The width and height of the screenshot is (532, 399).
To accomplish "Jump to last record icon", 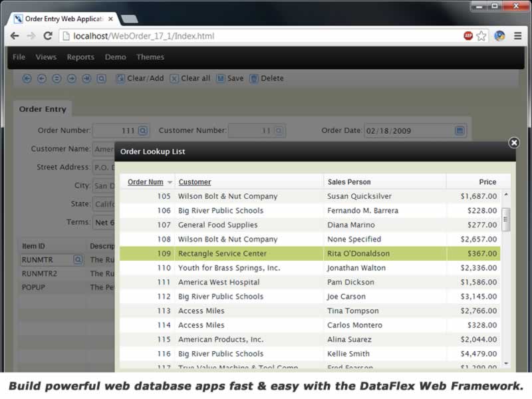I will 86,78.
